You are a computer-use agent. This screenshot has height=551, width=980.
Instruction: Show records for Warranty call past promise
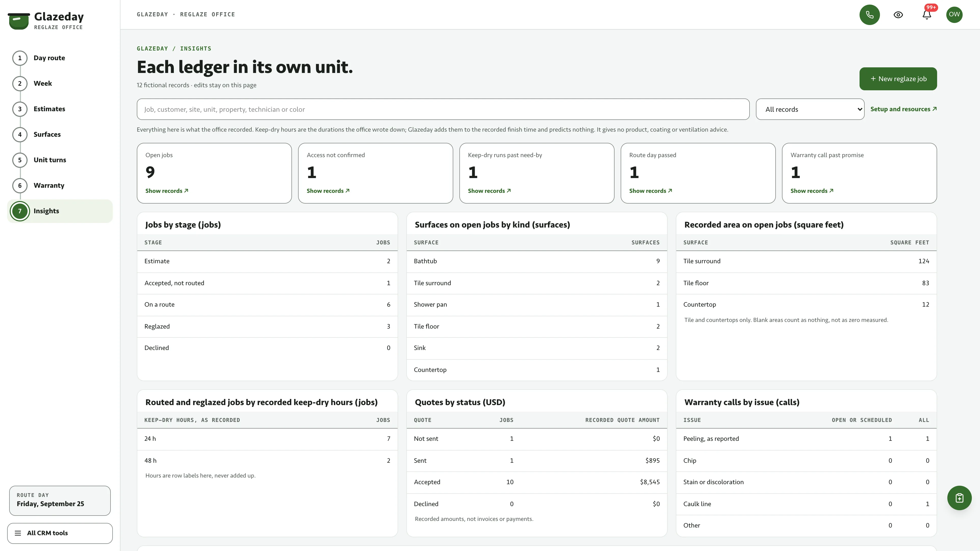coord(812,191)
